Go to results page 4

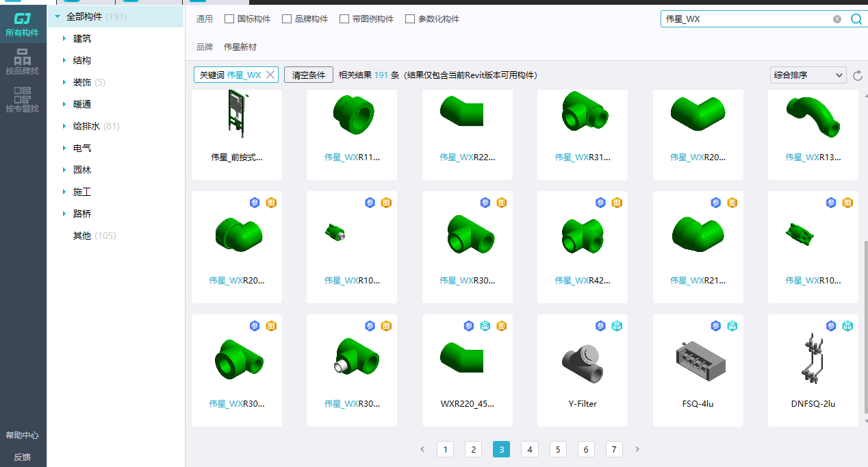click(x=529, y=449)
